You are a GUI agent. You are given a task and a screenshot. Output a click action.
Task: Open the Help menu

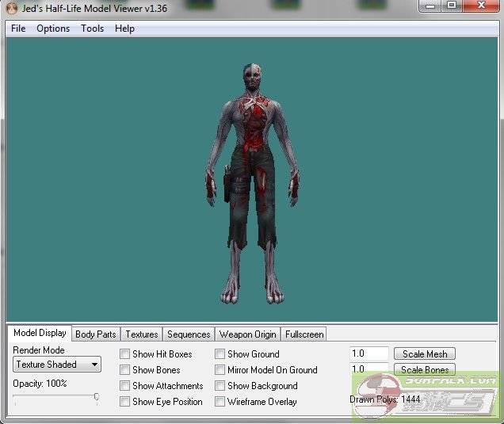tap(124, 29)
